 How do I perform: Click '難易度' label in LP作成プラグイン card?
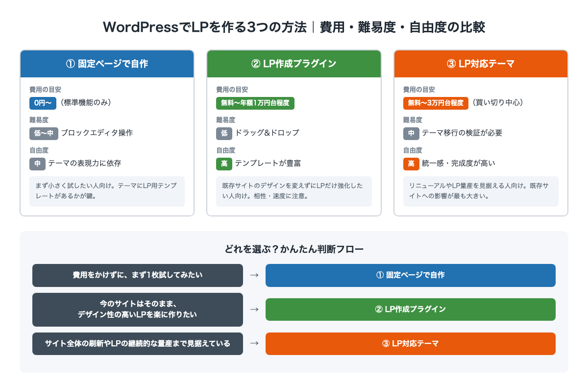coord(226,120)
